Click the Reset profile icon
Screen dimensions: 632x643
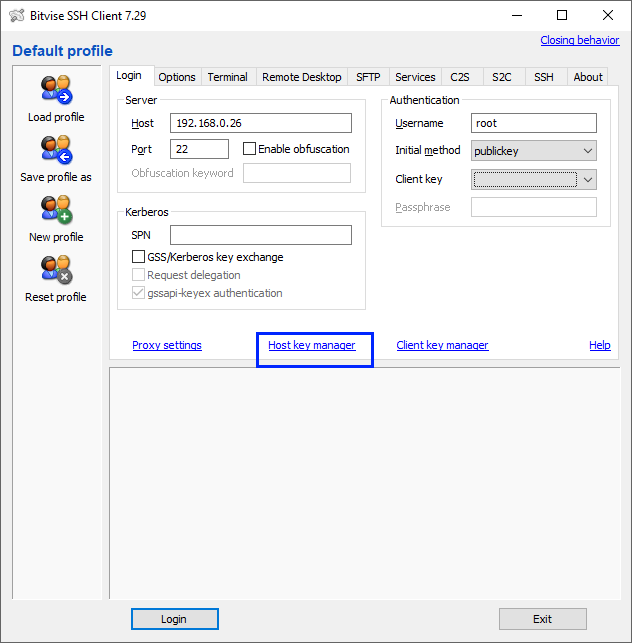point(56,269)
